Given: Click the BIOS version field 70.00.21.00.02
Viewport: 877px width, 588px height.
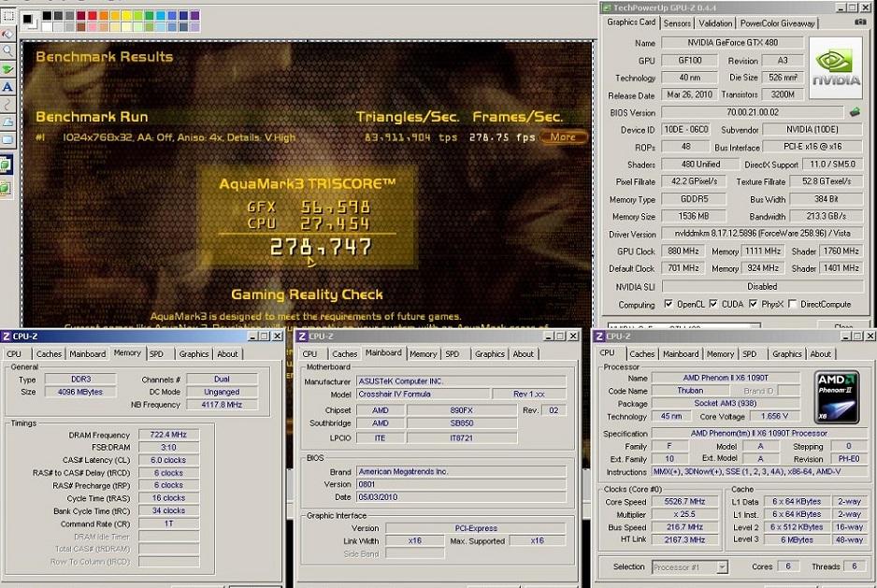Looking at the screenshot, I should (753, 112).
